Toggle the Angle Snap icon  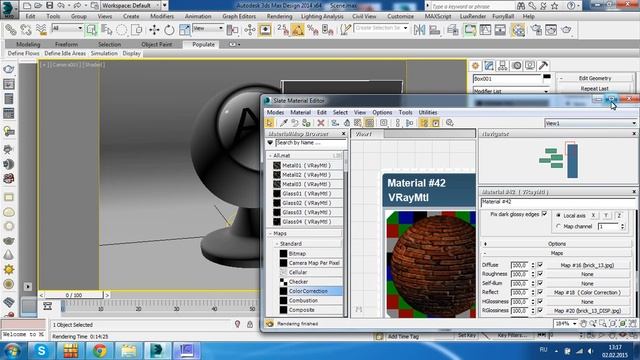(x=298, y=30)
